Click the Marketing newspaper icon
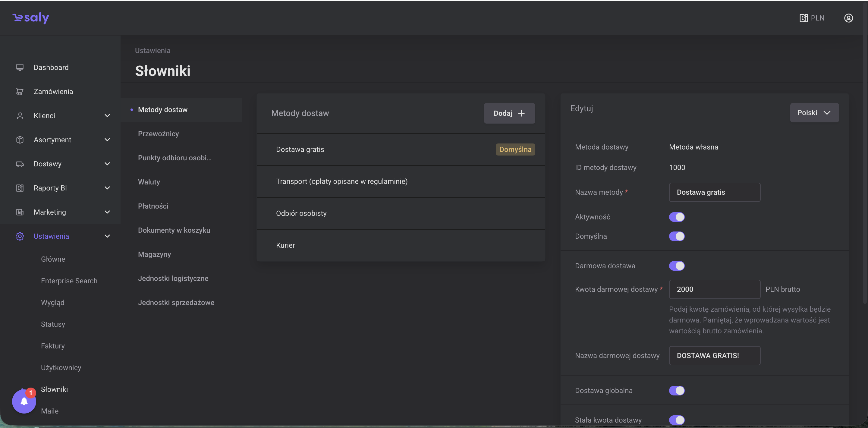Screen dimensions: 868x428 20,212
